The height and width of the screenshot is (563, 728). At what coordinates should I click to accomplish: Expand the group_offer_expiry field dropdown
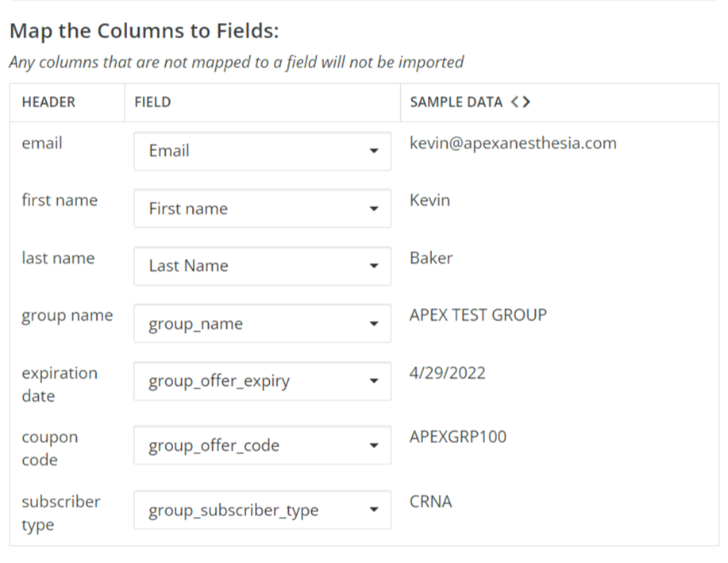262,381
